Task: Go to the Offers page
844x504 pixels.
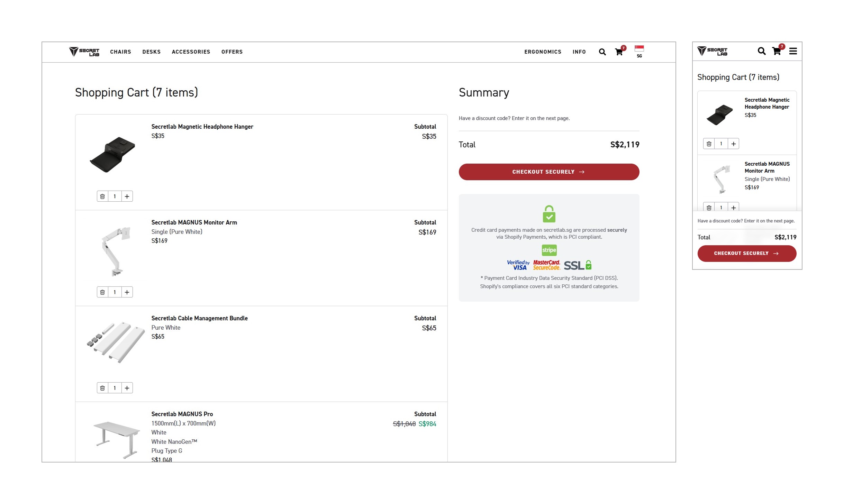Action: tap(232, 52)
